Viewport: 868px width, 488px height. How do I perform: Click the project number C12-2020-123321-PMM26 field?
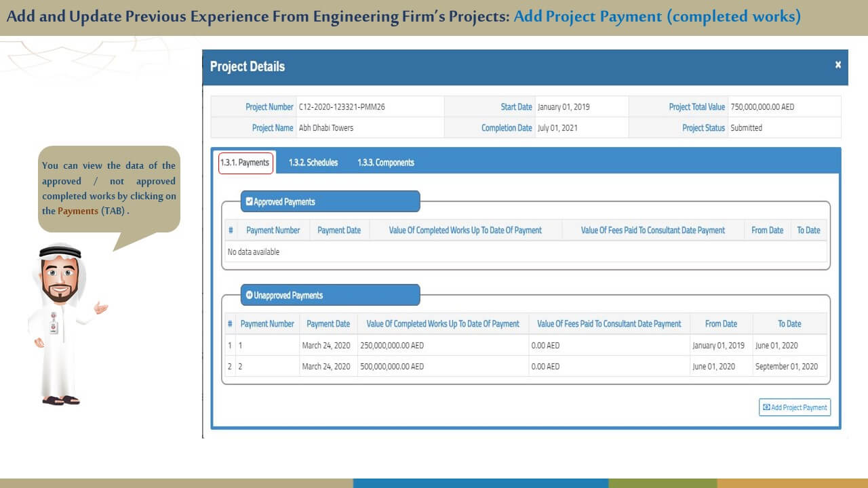pyautogui.click(x=342, y=107)
